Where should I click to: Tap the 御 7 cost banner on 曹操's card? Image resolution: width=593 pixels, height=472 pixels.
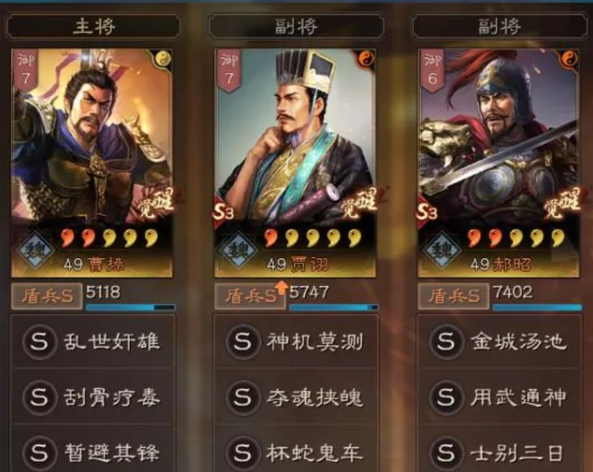(25, 71)
